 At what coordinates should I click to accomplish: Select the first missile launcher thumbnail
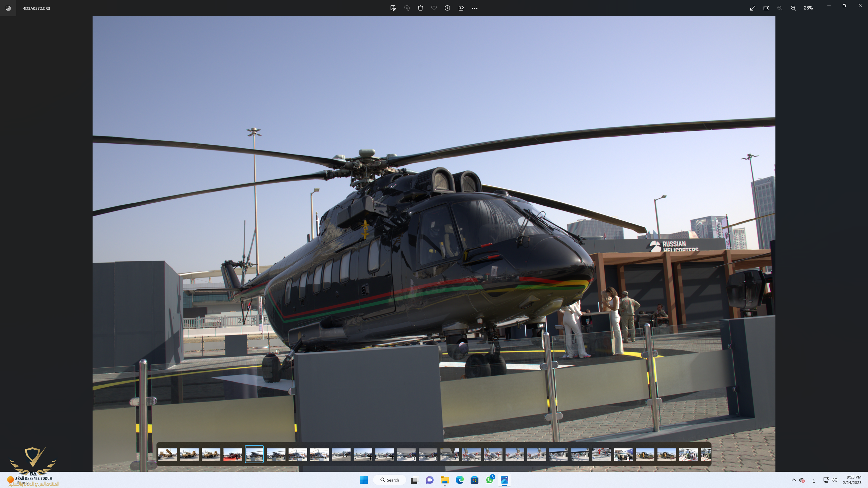click(x=167, y=454)
